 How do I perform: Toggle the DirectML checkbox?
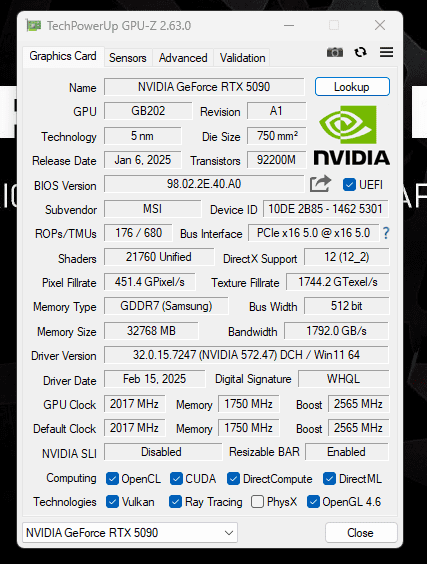tap(329, 479)
